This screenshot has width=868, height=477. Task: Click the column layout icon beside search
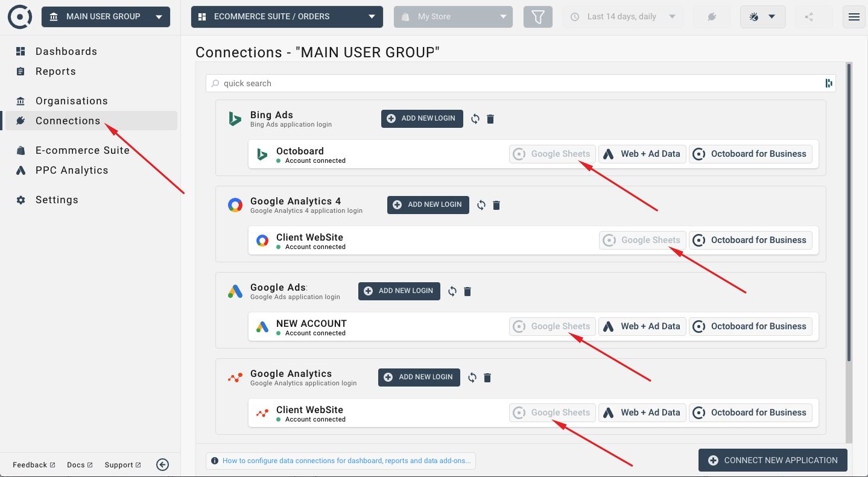[x=829, y=83]
